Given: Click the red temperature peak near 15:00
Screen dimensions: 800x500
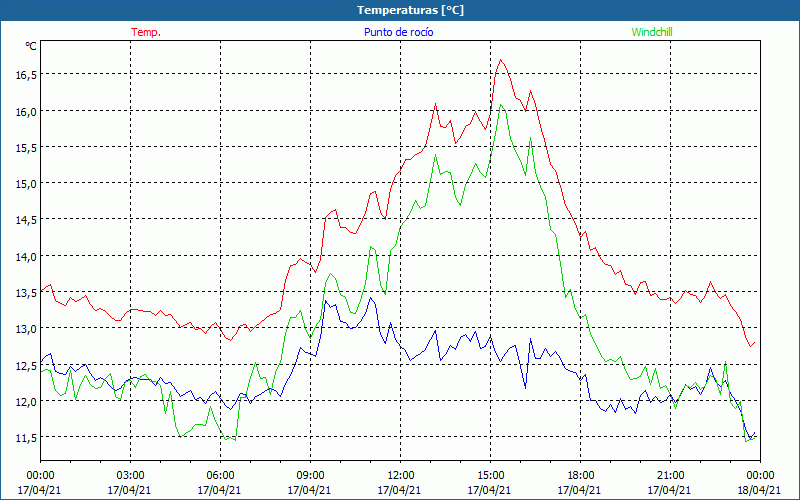Looking at the screenshot, I should (x=501, y=60).
